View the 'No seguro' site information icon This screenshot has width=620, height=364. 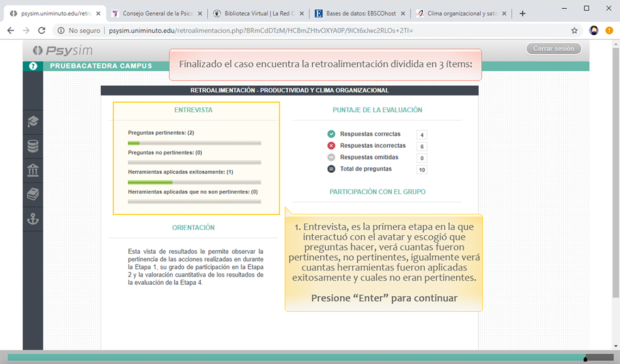[x=61, y=30]
